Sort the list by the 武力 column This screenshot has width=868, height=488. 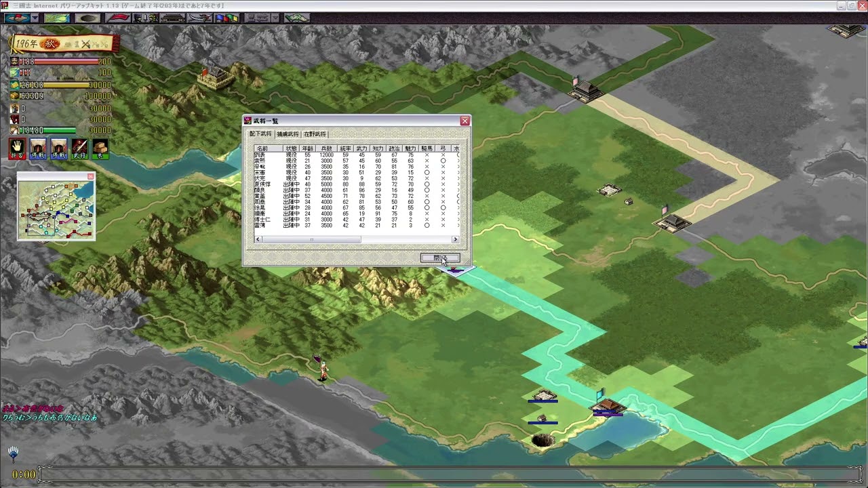(x=361, y=148)
